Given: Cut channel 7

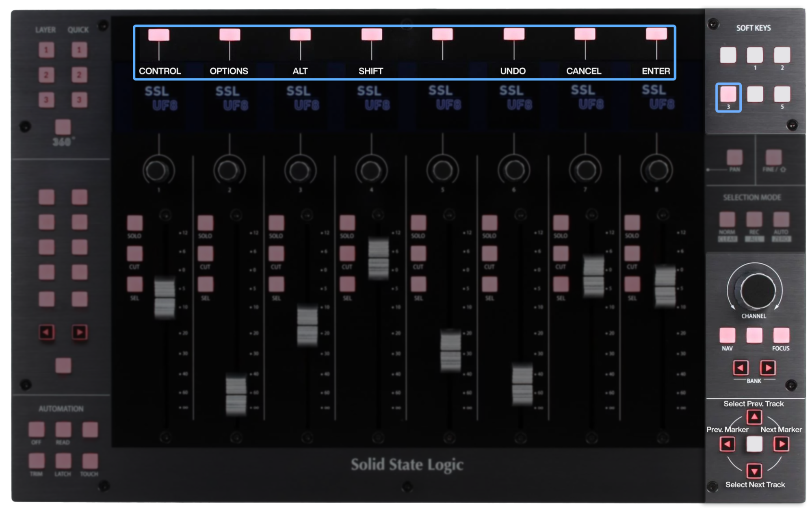Looking at the screenshot, I should pyautogui.click(x=561, y=254).
